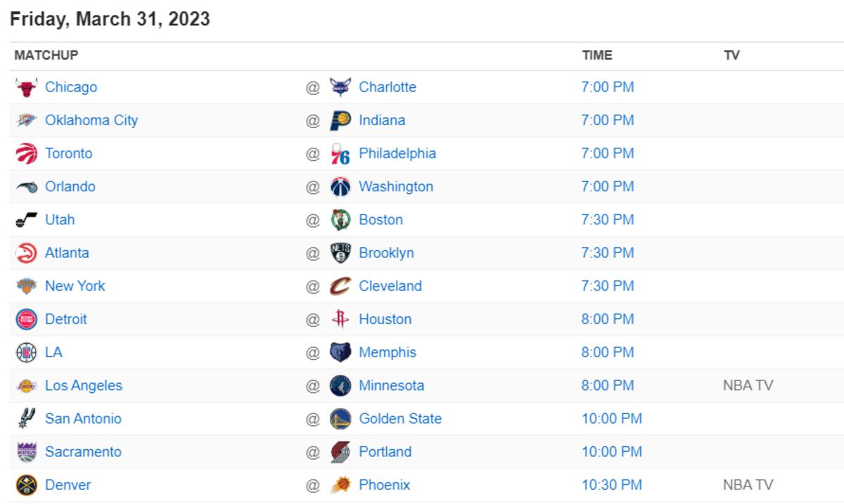
Task: Select the Brooklyn Nets logo icon
Action: coord(340,252)
